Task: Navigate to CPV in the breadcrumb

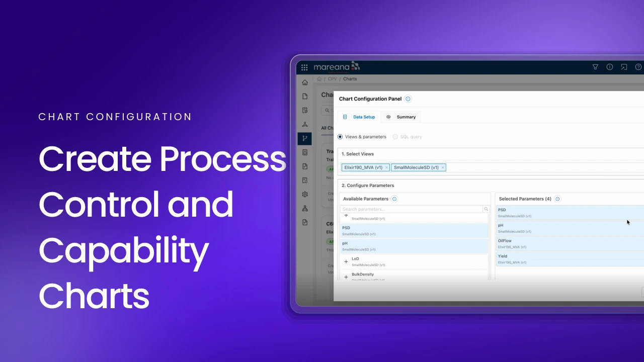Action: [333, 79]
